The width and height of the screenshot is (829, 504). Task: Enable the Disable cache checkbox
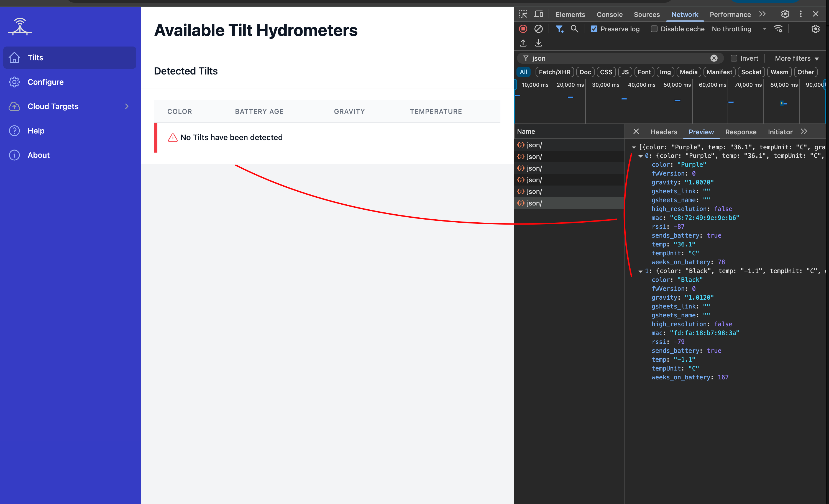coord(654,29)
